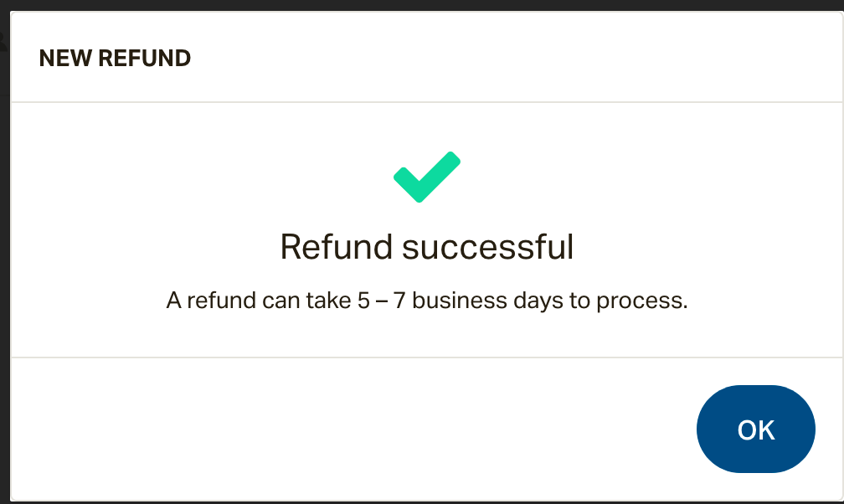Click the empty header area right of title
Image resolution: width=844 pixels, height=504 pixels.
click(517, 57)
